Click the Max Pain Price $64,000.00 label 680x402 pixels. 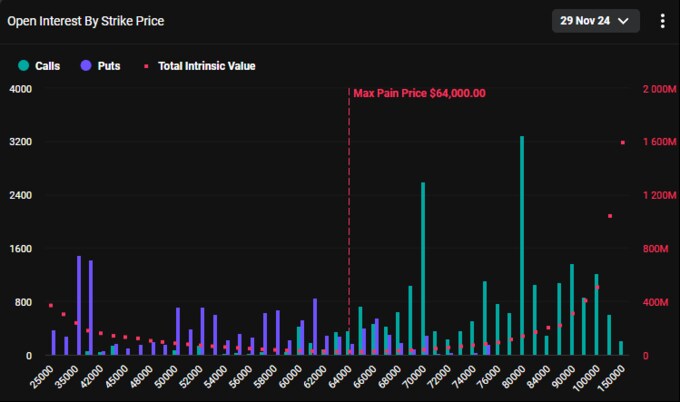click(x=419, y=93)
